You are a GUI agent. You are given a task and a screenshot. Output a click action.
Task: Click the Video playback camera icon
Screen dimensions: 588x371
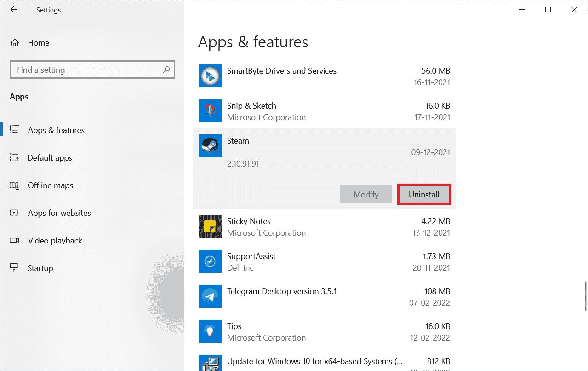[14, 240]
